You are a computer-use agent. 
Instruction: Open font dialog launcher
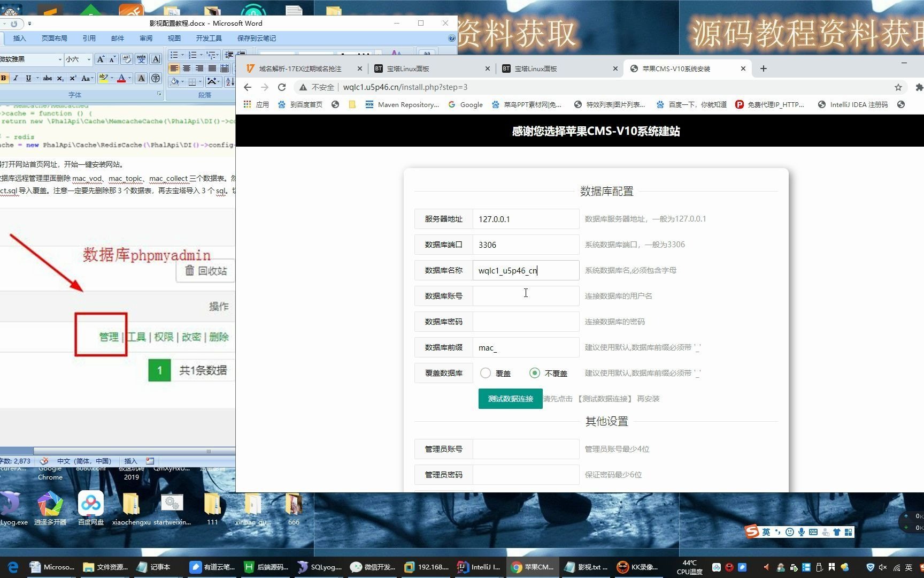click(x=159, y=94)
